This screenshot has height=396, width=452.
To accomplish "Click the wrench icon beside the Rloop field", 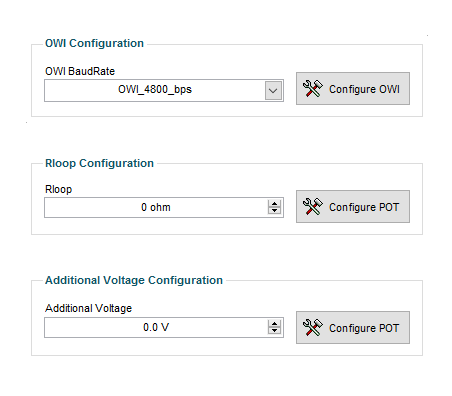I will [313, 207].
